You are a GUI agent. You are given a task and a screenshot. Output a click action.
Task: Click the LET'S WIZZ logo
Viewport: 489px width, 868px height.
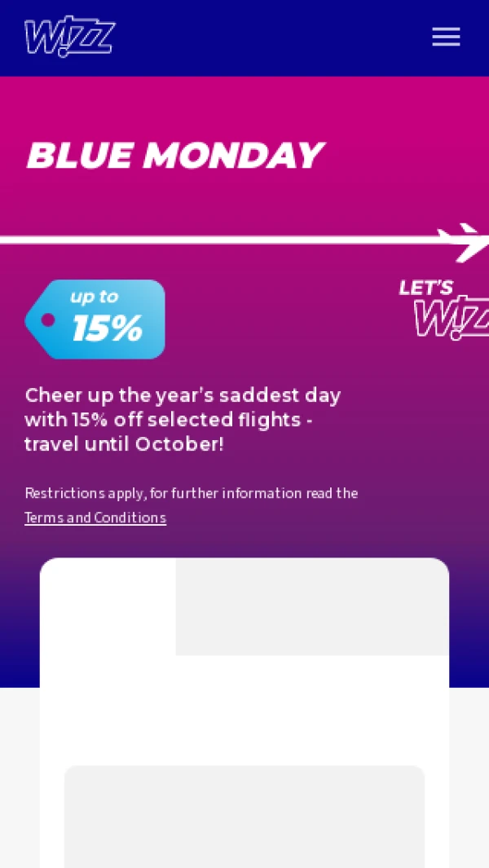coord(444,309)
